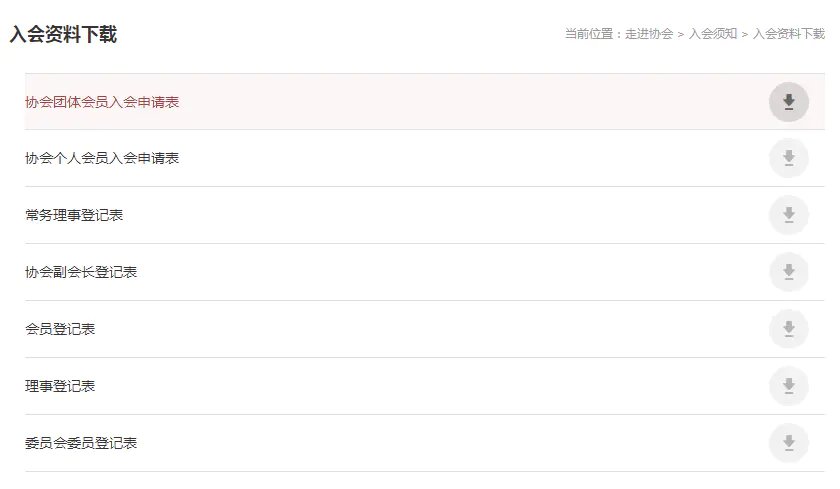840x489 pixels.
Task: Go to 走进协会 in the breadcrumb
Action: point(649,34)
